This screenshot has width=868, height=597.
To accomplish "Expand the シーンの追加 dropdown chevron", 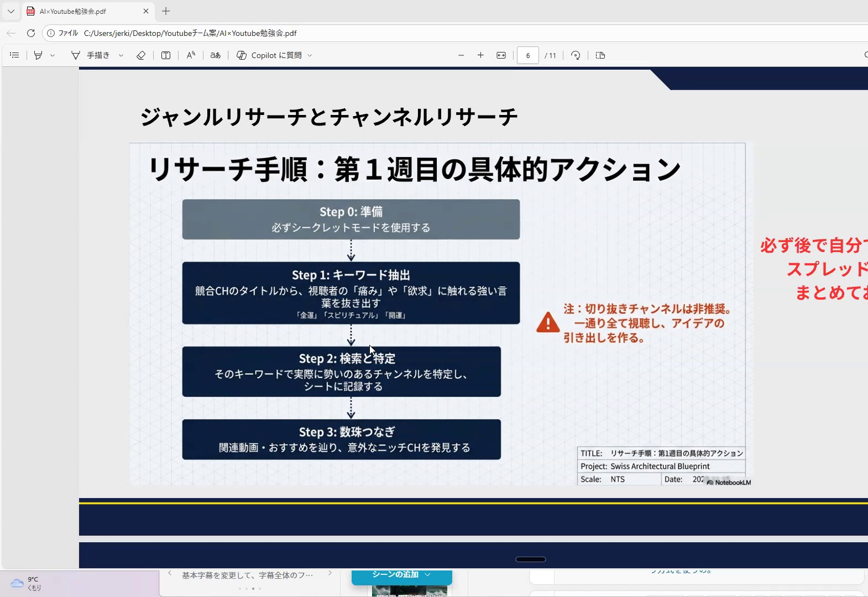I will [427, 575].
